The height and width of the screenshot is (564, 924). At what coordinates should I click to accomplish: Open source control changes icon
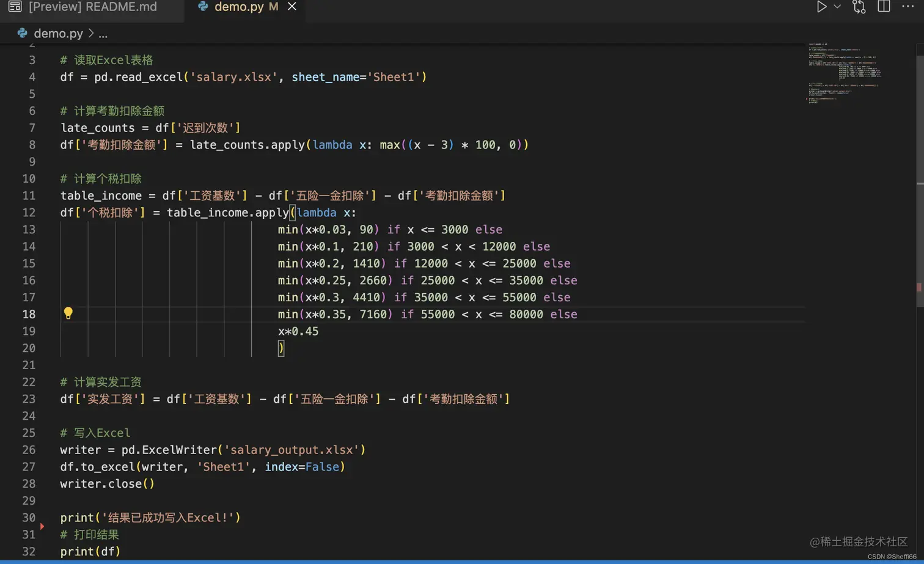859,7
